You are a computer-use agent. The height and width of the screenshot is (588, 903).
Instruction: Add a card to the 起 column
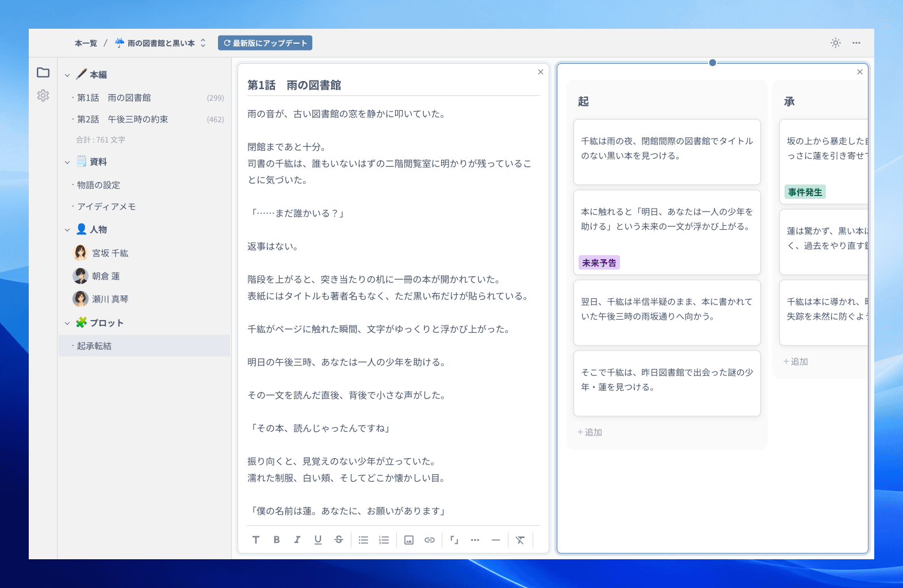click(x=590, y=432)
